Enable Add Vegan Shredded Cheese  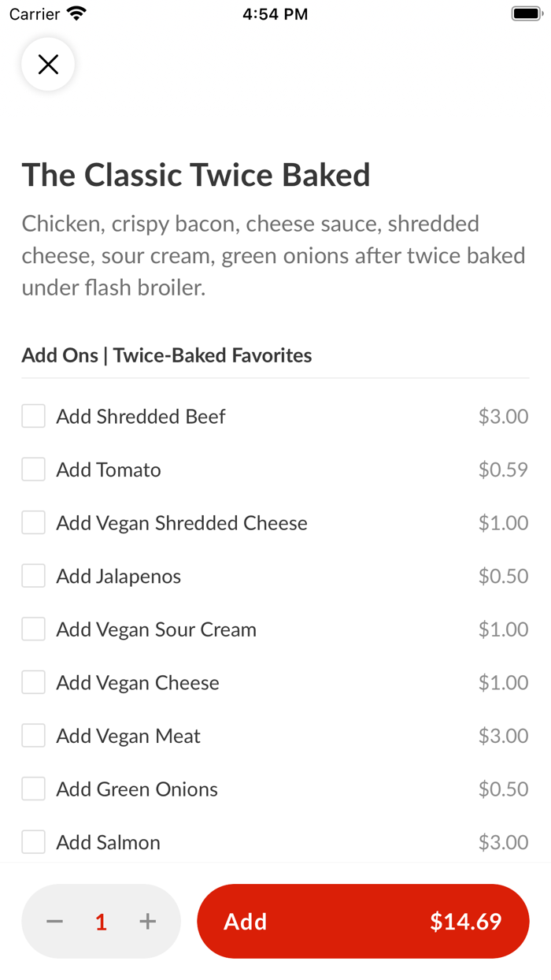pos(33,522)
